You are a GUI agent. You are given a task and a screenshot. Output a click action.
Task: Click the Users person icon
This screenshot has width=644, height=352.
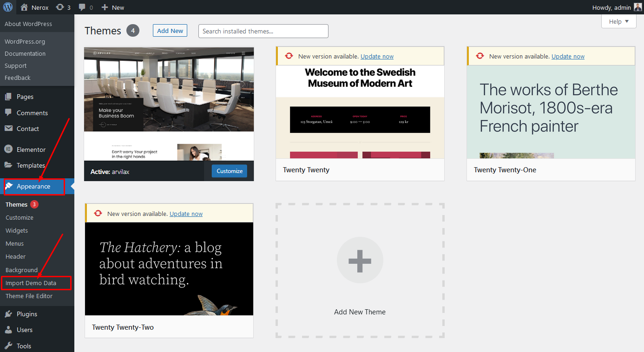(x=8, y=330)
